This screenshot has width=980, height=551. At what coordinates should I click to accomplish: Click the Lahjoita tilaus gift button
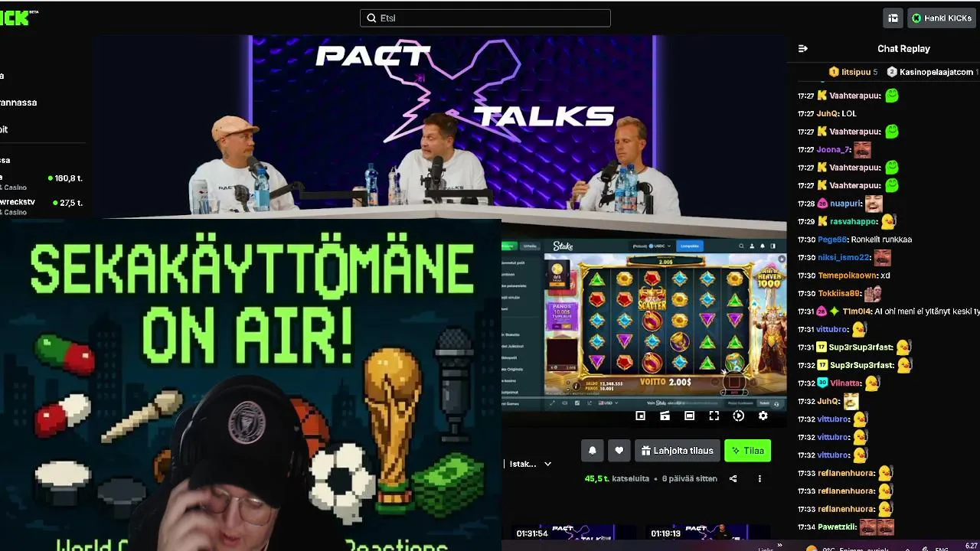(677, 451)
